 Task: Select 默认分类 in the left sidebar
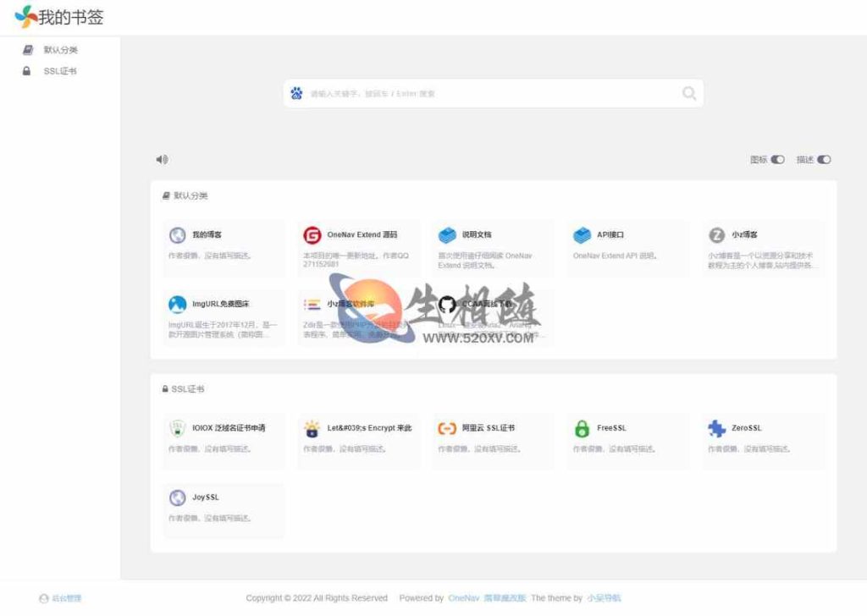[60, 50]
